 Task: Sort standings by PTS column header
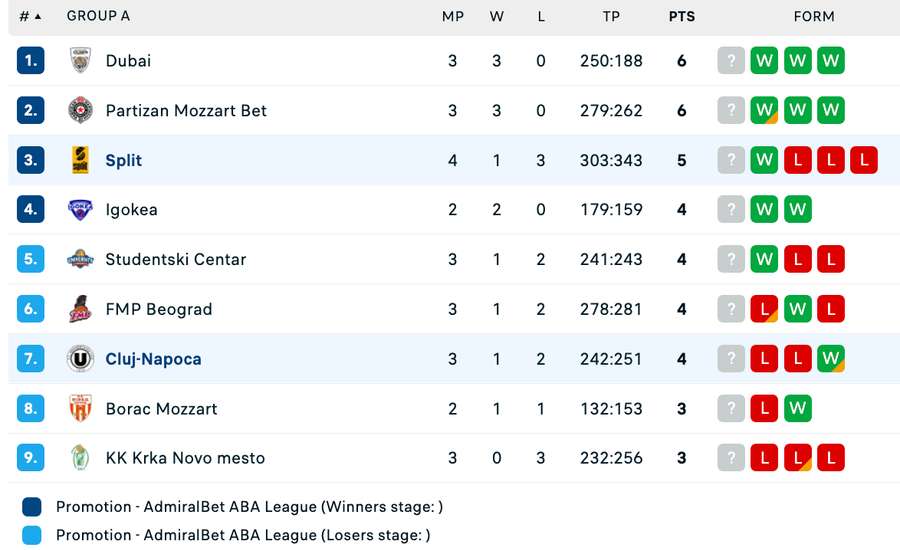click(682, 16)
